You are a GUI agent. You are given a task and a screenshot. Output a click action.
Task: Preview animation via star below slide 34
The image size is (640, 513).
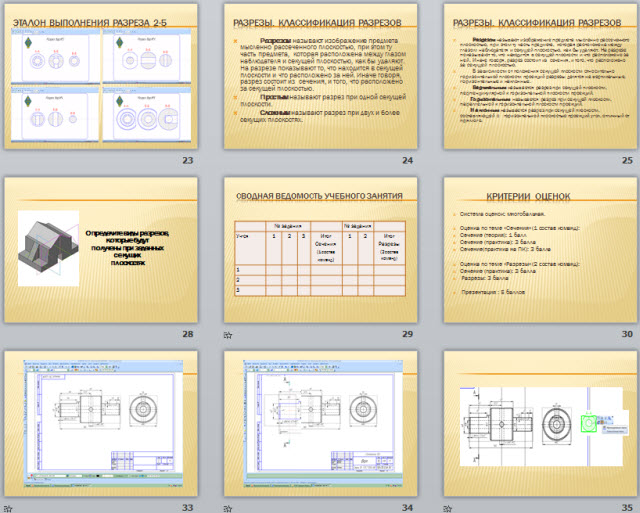pyautogui.click(x=228, y=509)
